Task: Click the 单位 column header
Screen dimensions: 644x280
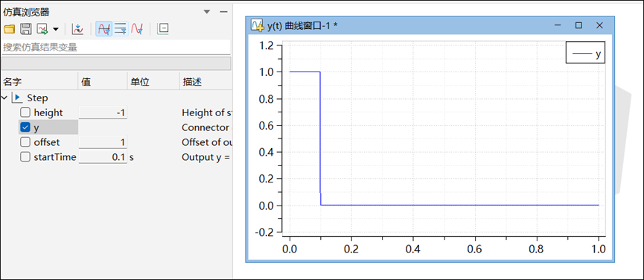Action: [x=153, y=82]
